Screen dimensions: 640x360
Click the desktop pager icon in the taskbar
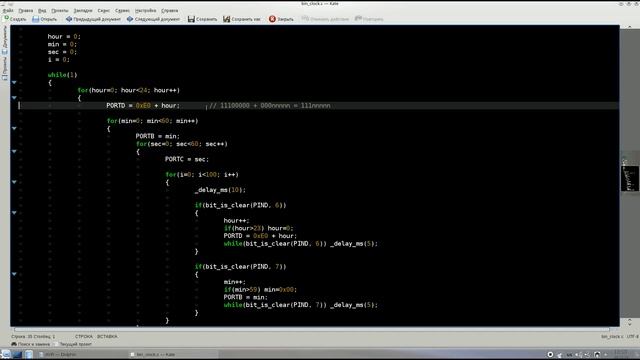pyautogui.click(x=17, y=354)
